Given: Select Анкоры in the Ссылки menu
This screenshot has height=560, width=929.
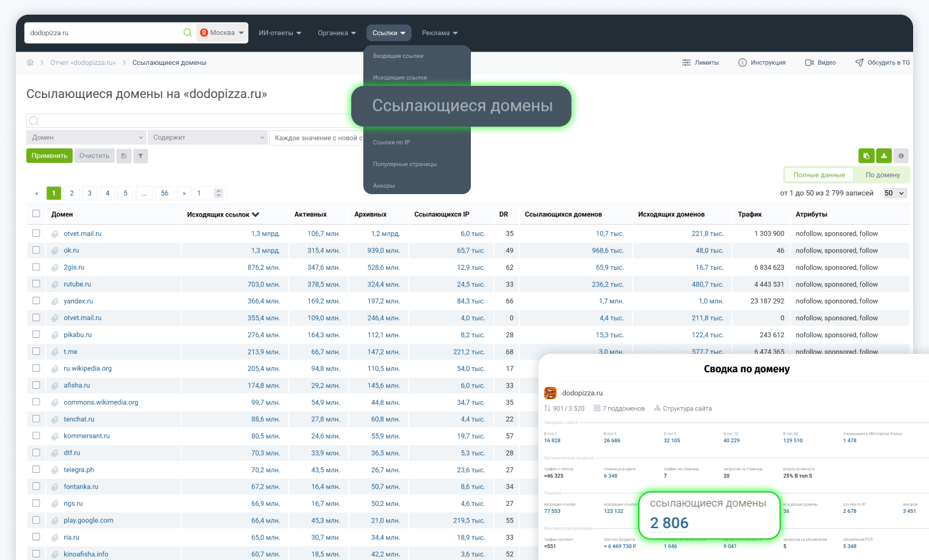Looking at the screenshot, I should (x=384, y=186).
